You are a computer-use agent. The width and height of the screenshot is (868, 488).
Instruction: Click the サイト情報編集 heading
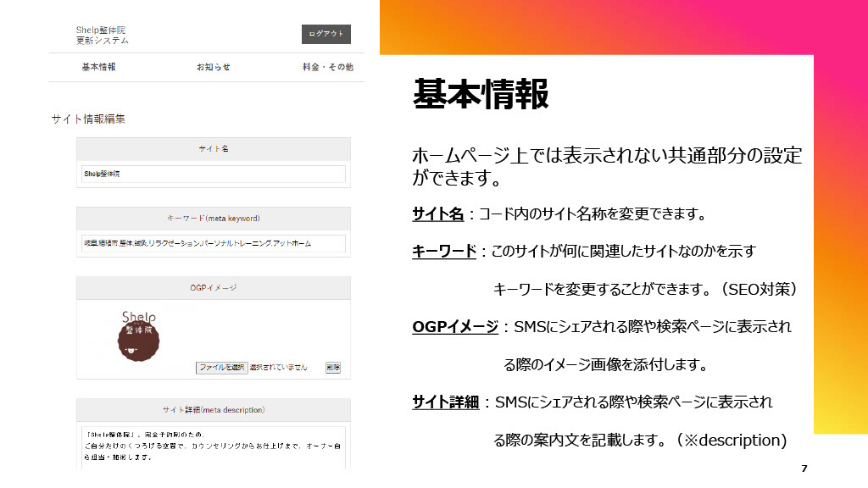(x=89, y=119)
